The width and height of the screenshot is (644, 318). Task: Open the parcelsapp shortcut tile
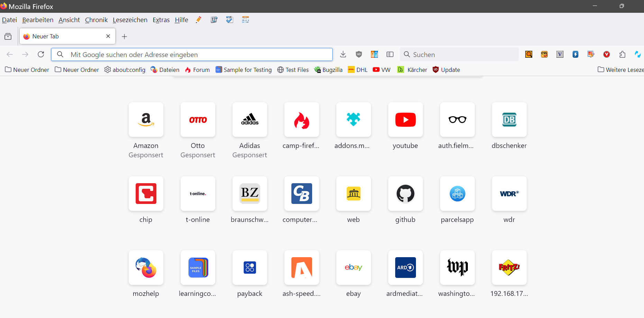coord(457,194)
